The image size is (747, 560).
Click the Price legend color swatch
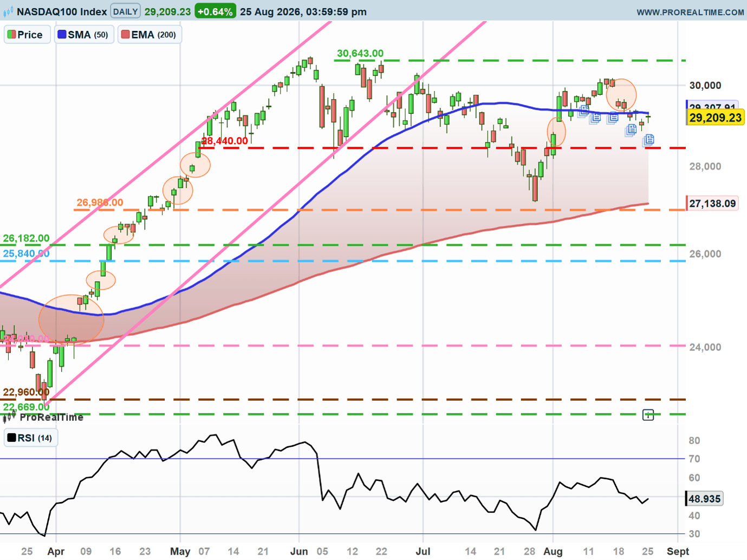11,35
